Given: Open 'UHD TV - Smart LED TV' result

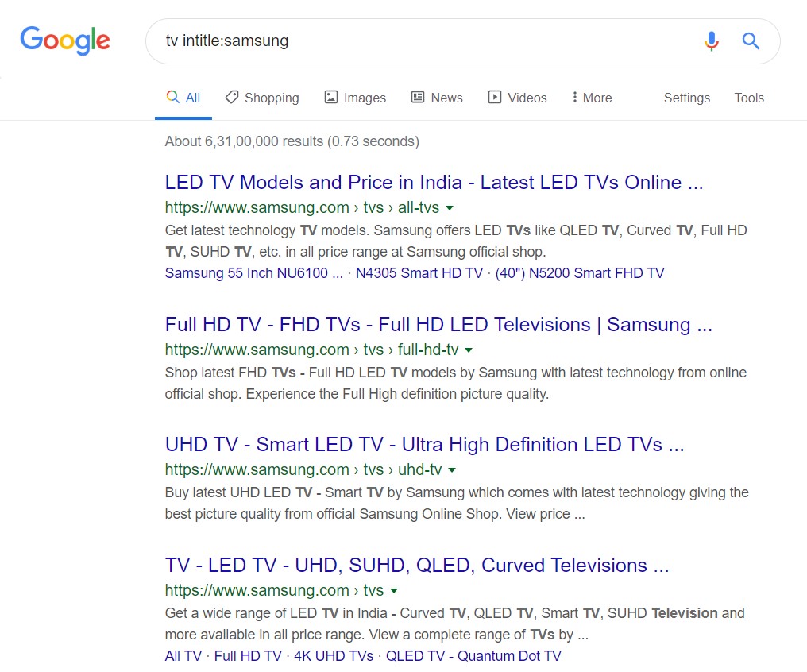Looking at the screenshot, I should point(425,445).
